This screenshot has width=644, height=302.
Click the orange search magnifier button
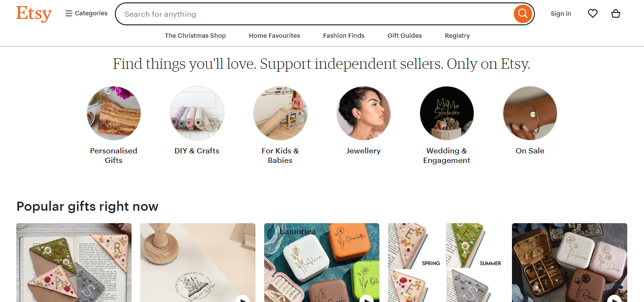pos(523,14)
